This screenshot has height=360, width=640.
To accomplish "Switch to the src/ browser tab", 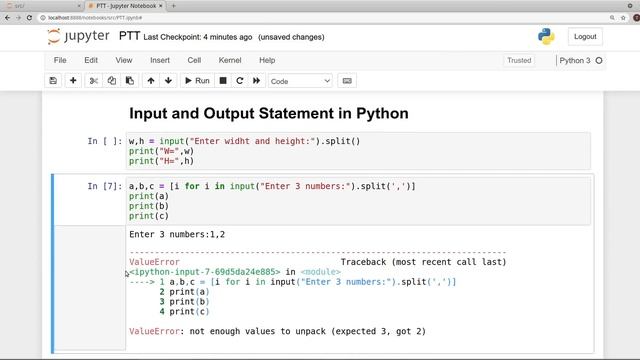I will pos(43,6).
